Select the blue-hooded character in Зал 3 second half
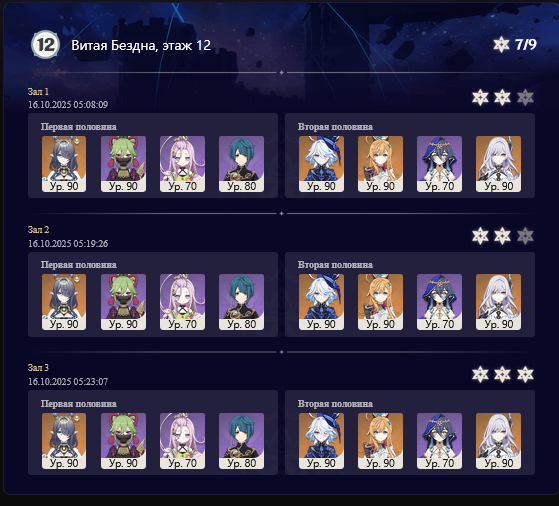 (x=439, y=441)
